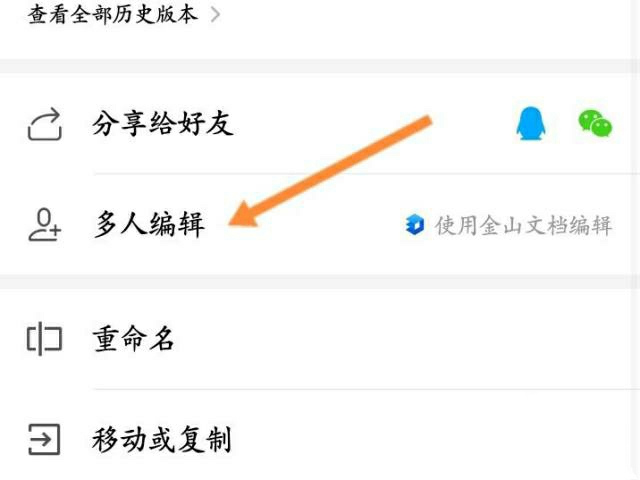Image resolution: width=640 pixels, height=480 pixels.
Task: Share via the QQ penguin icon
Action: (x=531, y=123)
